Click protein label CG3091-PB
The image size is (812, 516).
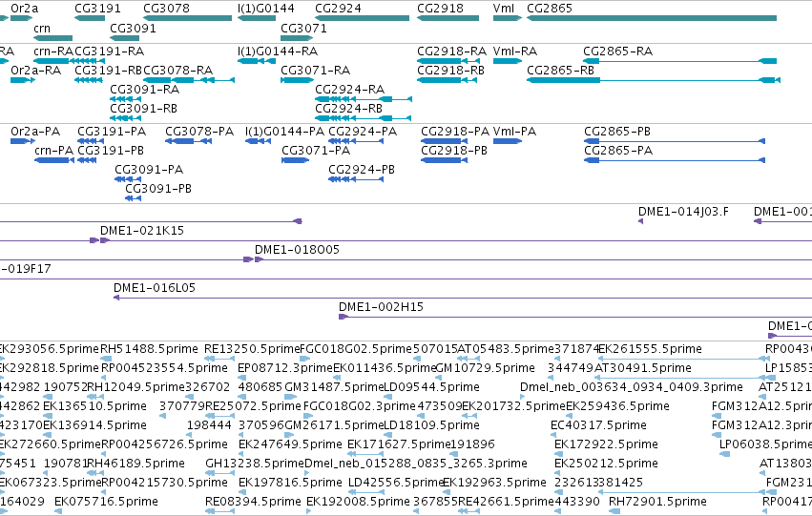tap(158, 189)
